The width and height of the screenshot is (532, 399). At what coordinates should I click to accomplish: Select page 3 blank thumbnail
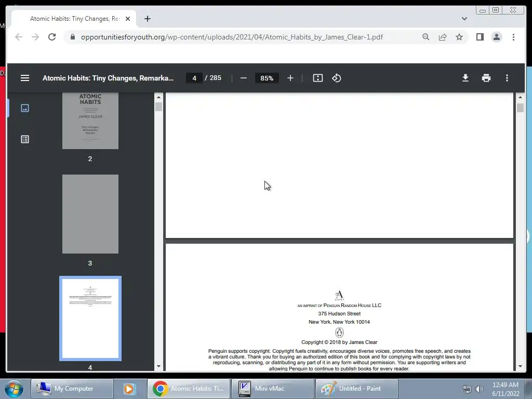coord(90,214)
